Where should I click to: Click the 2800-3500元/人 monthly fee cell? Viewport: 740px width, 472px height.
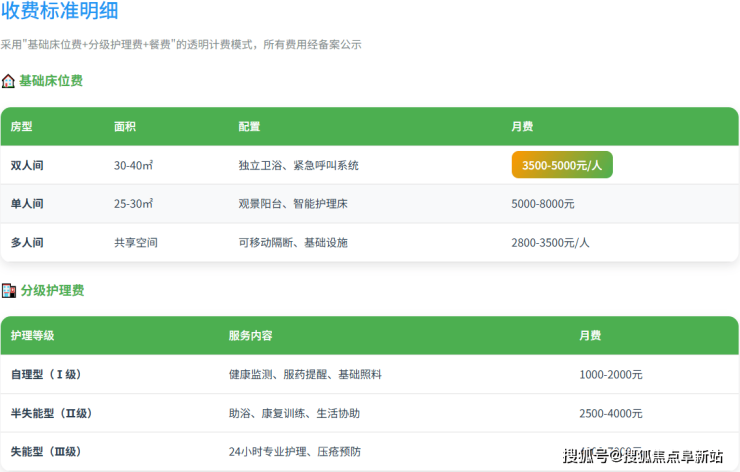(551, 242)
